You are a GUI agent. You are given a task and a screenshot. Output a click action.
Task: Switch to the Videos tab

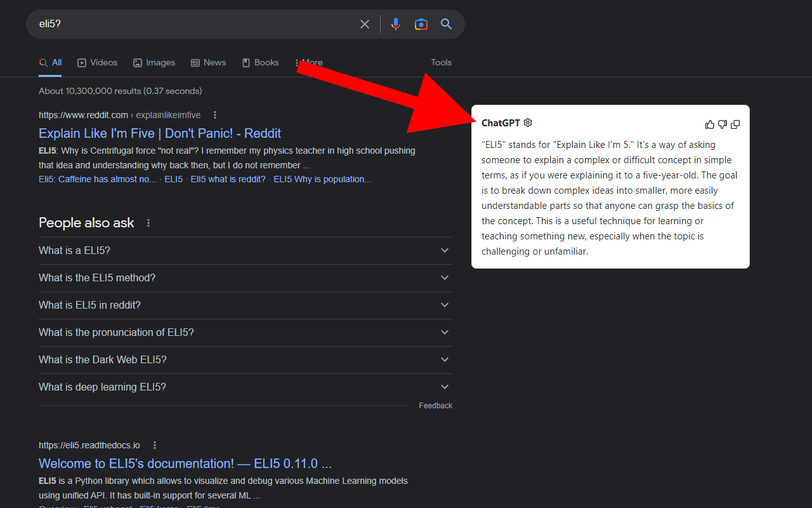coord(97,62)
